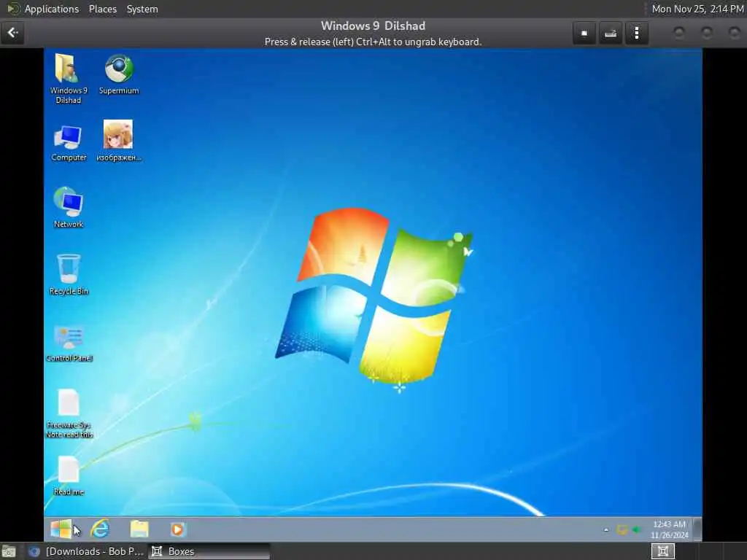The height and width of the screenshot is (560, 747).
Task: Select the Computer desktop icon
Action: [69, 142]
